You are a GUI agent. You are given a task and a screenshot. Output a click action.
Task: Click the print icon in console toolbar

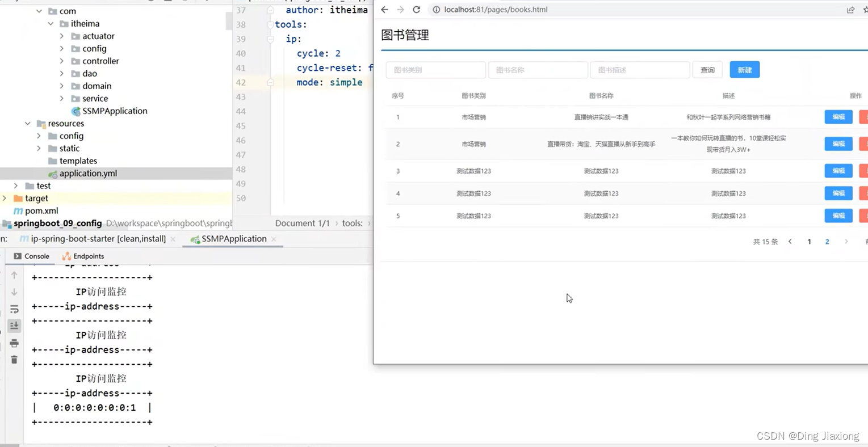(14, 343)
